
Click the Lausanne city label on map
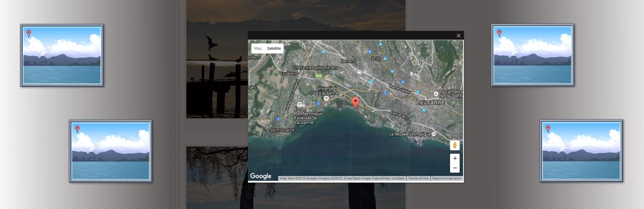[x=430, y=102]
